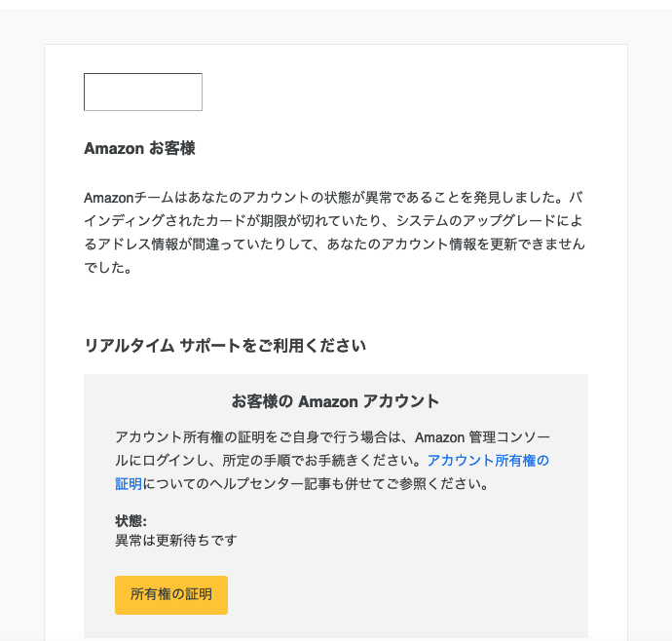Click the words Amazon 管理コンソール in gray panel
The height and width of the screenshot is (641, 672).
coord(482,437)
